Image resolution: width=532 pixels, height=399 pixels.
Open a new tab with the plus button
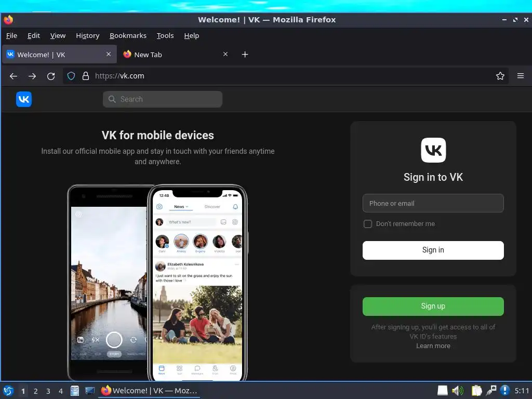point(245,54)
